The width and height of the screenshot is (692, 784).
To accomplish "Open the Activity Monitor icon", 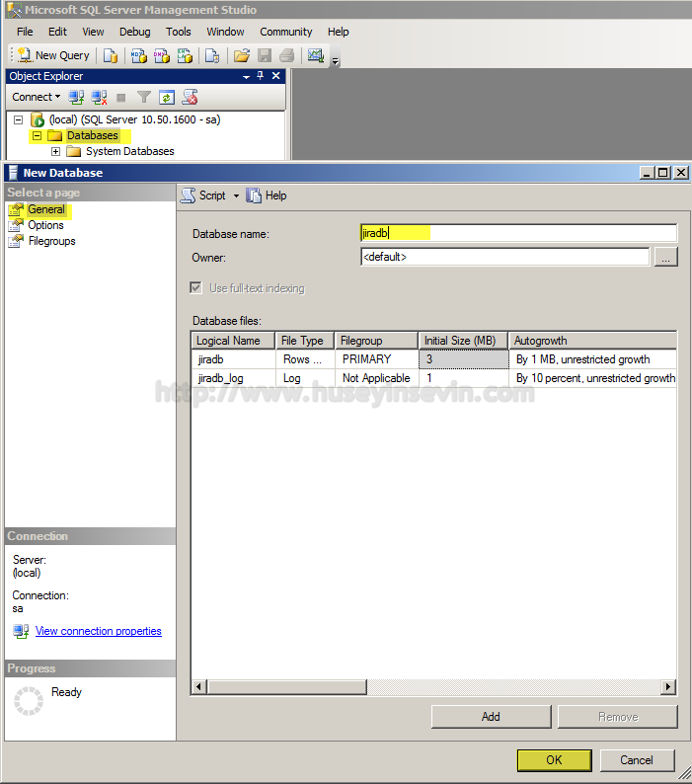I will [x=316, y=55].
